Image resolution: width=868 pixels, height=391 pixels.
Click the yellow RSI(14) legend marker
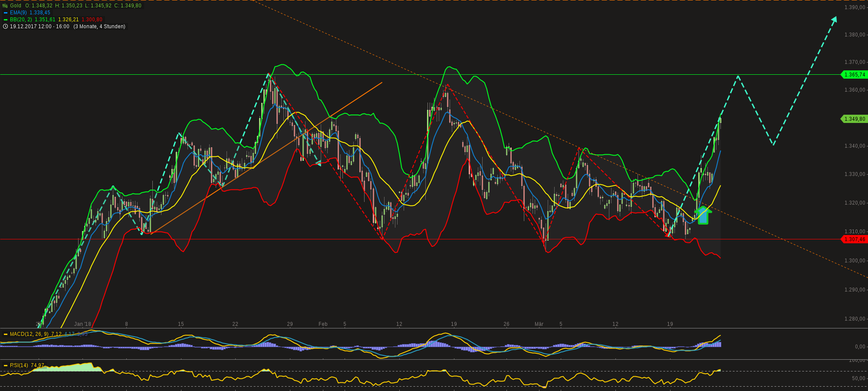coord(6,365)
